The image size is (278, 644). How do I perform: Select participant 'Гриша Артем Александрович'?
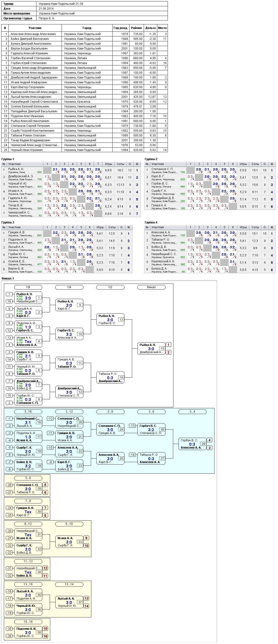point(30,72)
